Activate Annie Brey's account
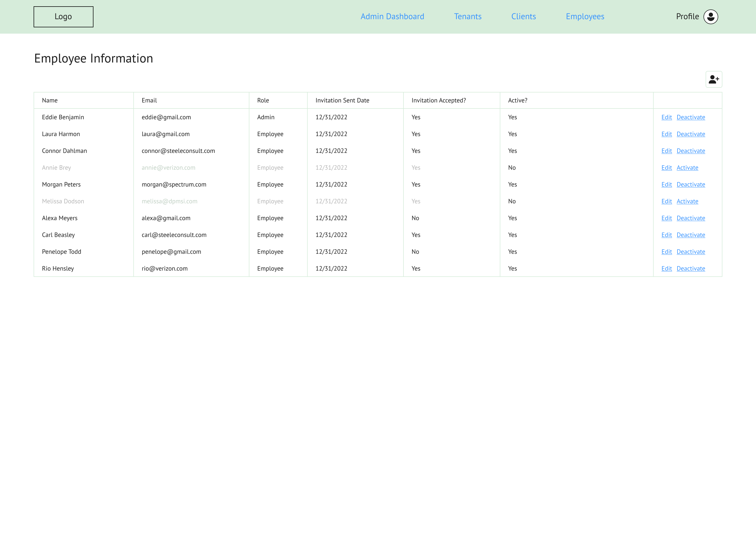This screenshot has width=756, height=538. 687,168
